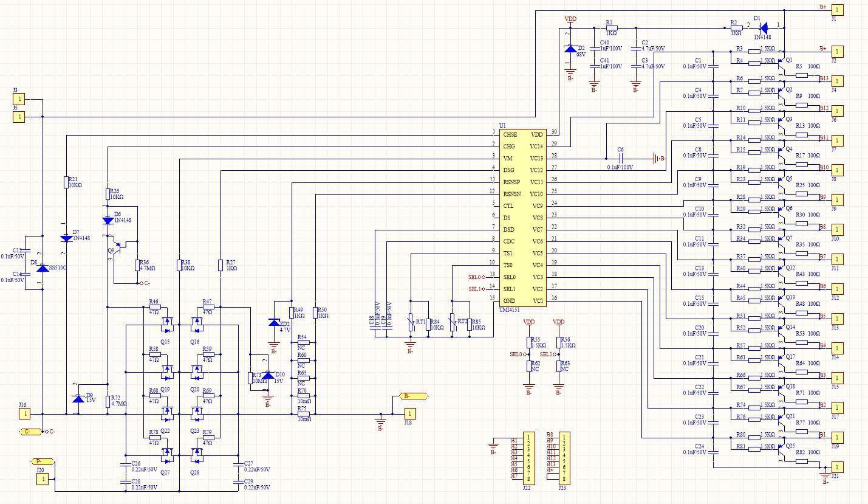
Task: Click the RT1 thermistor symbol
Action: pos(411,322)
